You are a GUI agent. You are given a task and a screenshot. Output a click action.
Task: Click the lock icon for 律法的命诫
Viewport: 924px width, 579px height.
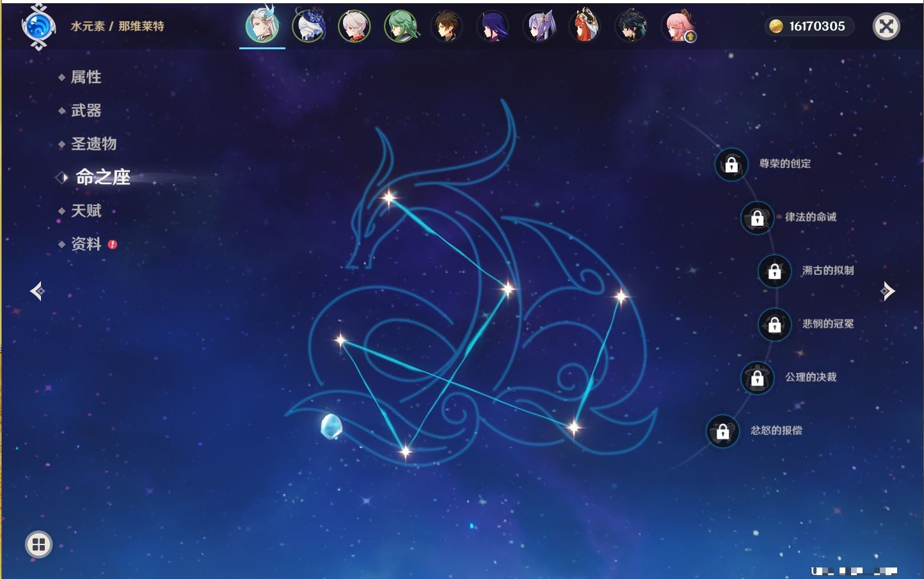757,218
